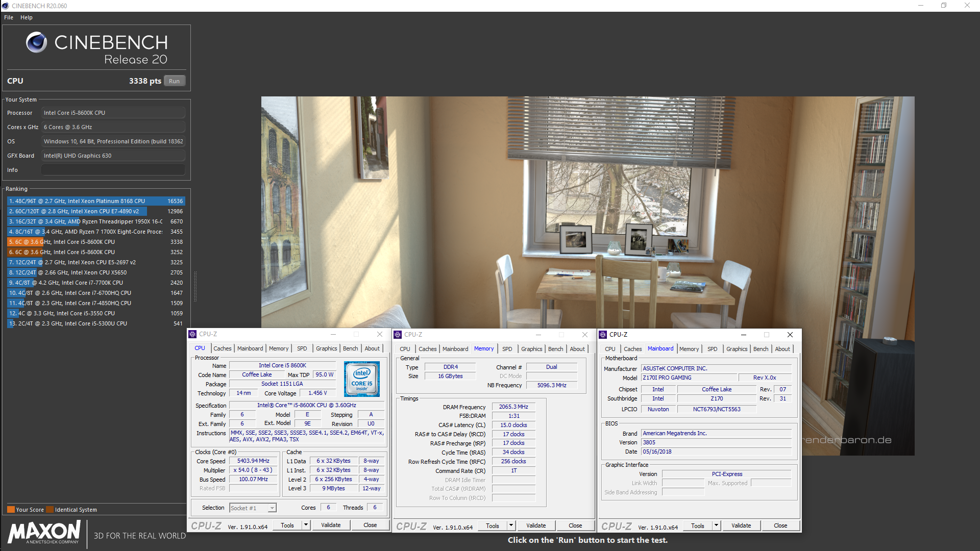Viewport: 980px width, 551px height.
Task: Expand Tools dropdown arrow in third CPU-Z window
Action: coord(716,525)
